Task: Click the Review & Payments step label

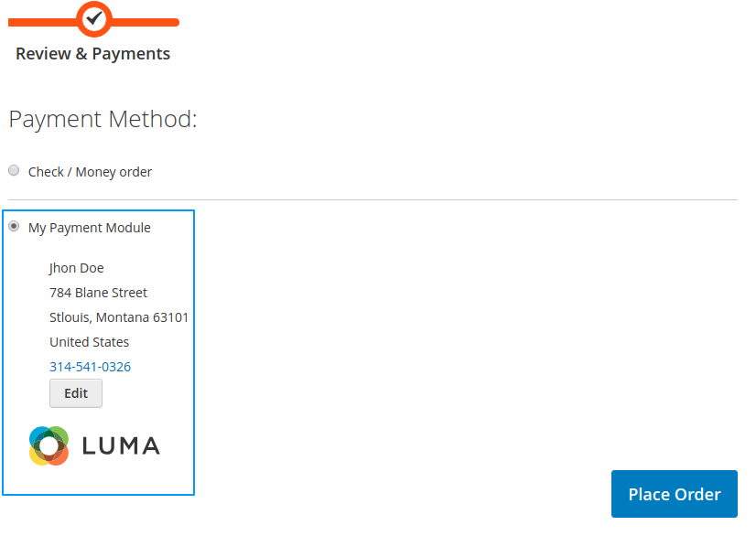Action: point(92,53)
